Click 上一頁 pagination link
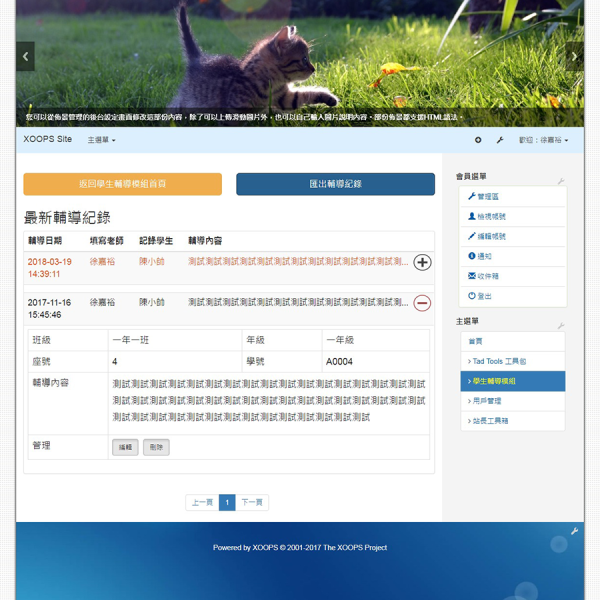This screenshot has height=600, width=600. coord(202,502)
